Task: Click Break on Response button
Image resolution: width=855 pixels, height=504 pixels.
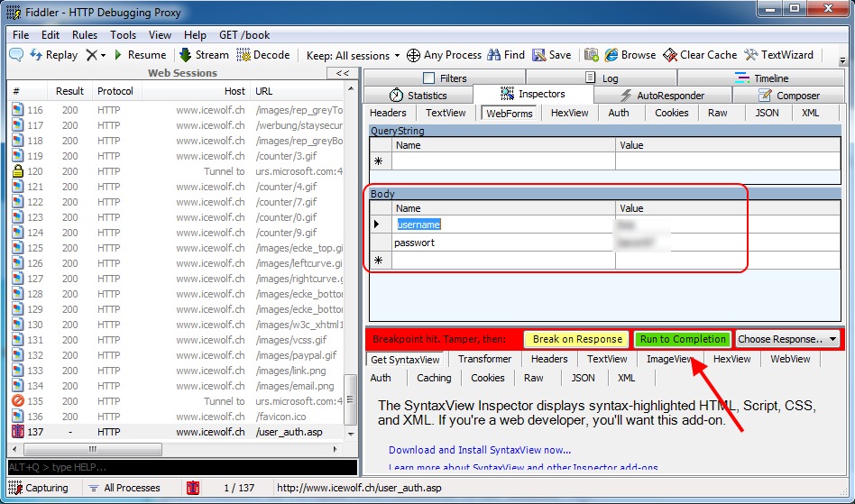Action: 577,339
